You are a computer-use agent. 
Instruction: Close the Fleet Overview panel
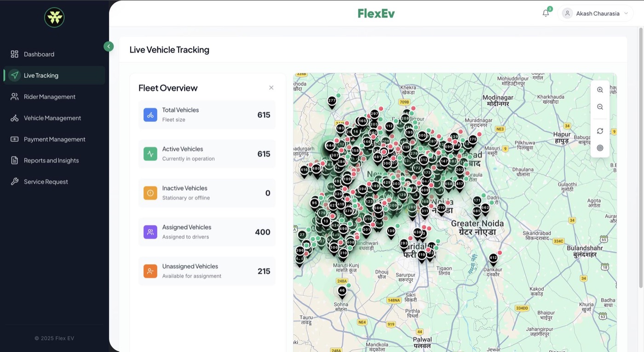271,87
